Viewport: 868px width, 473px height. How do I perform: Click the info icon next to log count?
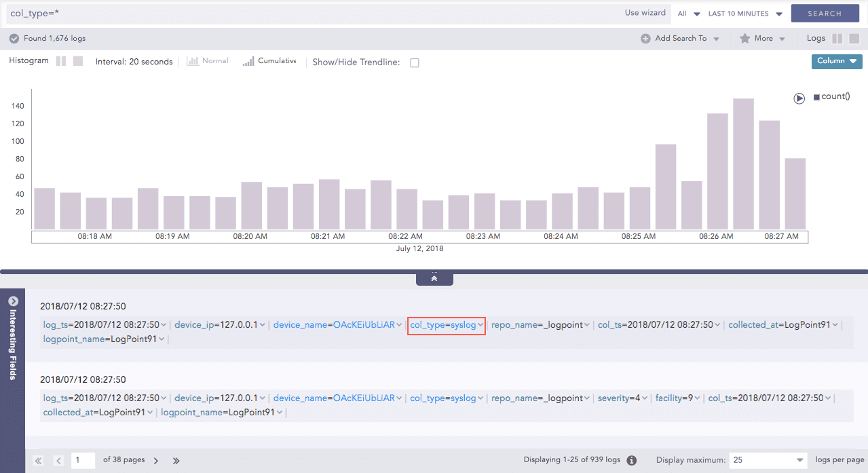coord(632,460)
